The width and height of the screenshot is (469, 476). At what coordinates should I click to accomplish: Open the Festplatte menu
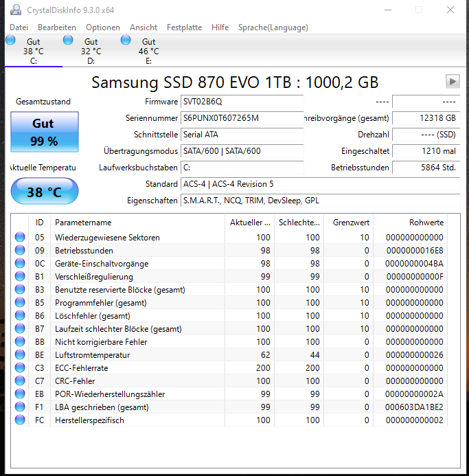(x=184, y=27)
